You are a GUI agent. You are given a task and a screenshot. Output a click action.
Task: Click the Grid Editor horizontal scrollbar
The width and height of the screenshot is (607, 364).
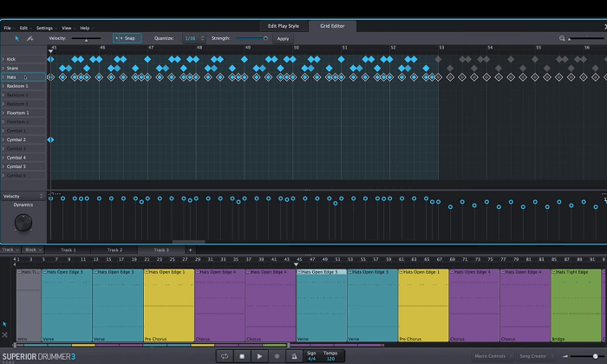[188, 242]
